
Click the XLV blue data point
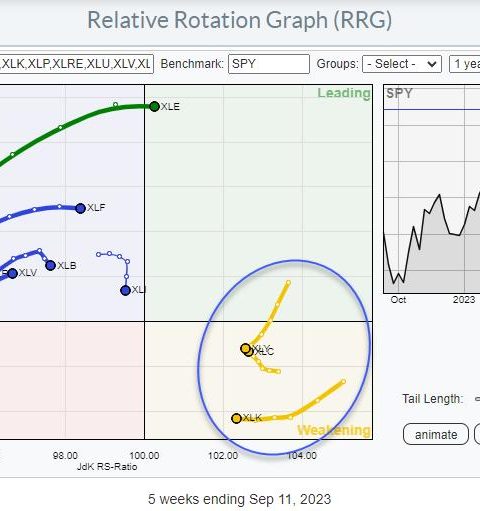click(12, 274)
